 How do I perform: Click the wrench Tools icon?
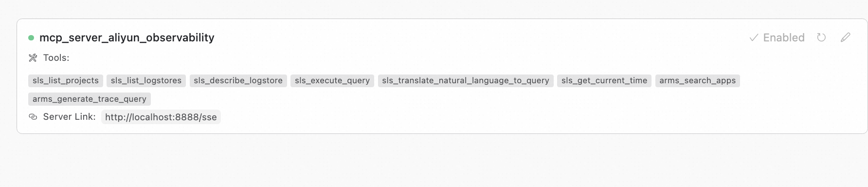(x=33, y=58)
